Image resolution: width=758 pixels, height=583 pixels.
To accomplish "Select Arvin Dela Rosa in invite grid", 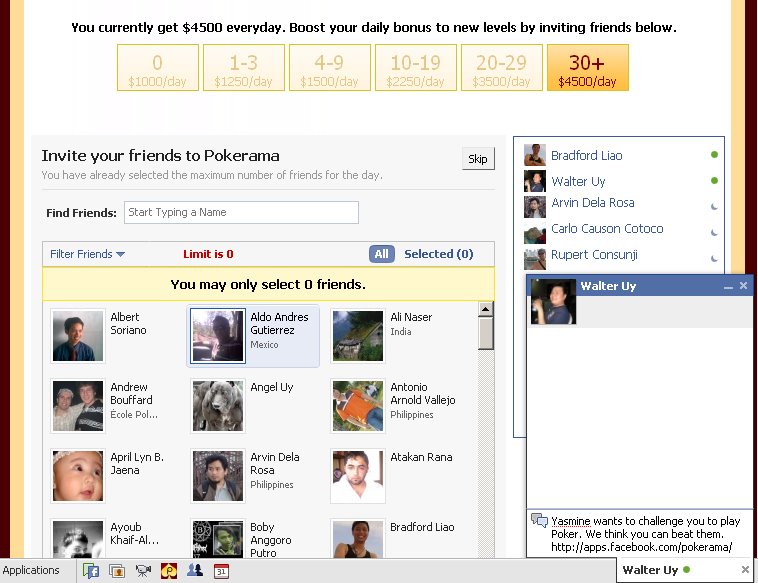I will click(253, 476).
